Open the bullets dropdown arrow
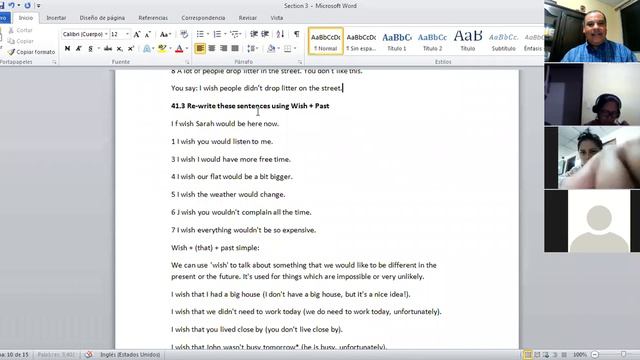Viewport: 640px width, 360px height. click(208, 34)
